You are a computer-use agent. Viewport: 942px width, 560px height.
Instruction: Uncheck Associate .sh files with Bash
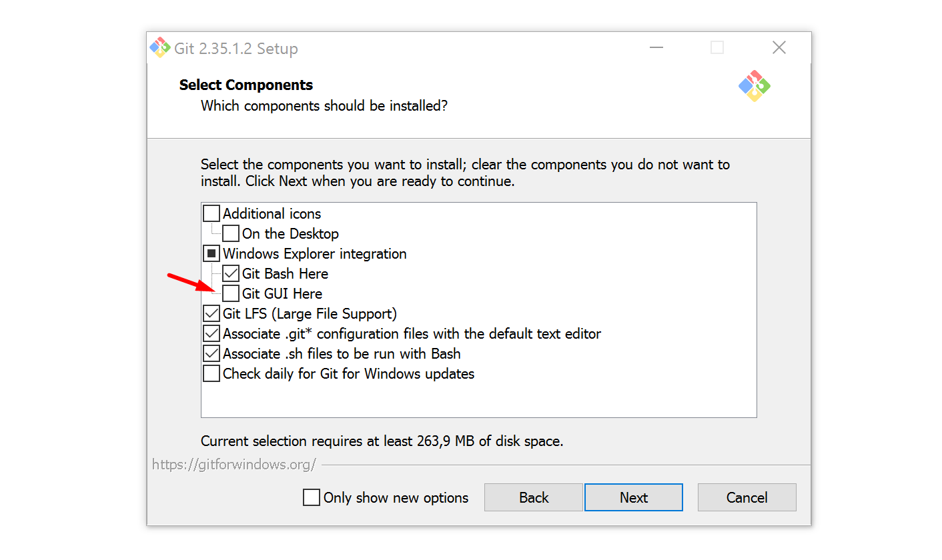[x=211, y=354]
